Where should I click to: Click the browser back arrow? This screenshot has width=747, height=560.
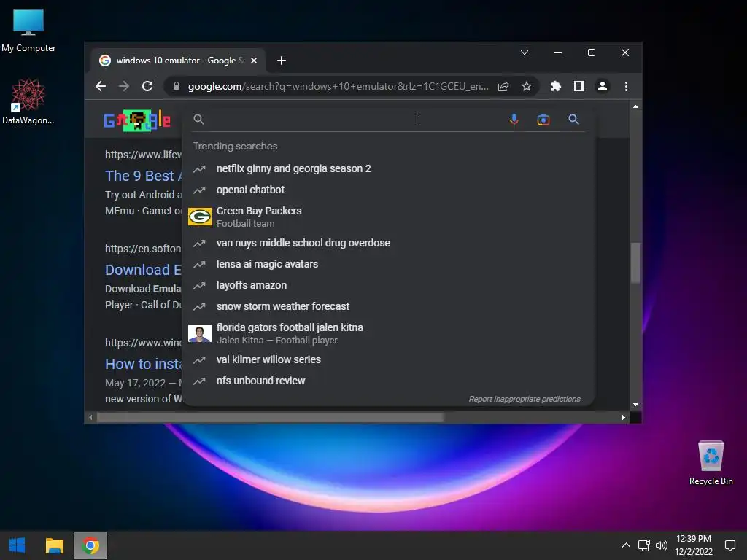pos(101,86)
